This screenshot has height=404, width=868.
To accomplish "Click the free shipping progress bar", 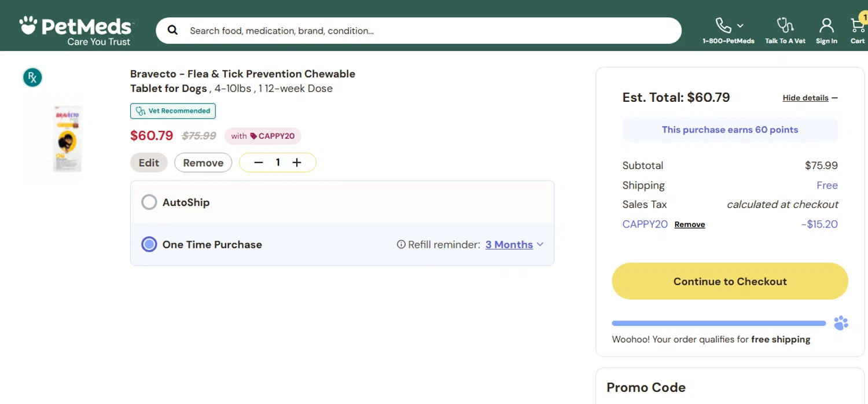I will (719, 324).
